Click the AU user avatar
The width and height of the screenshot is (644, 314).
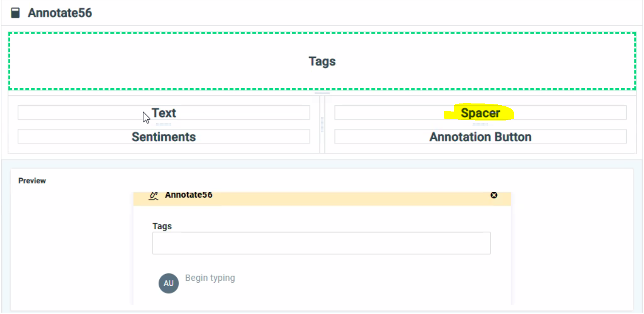(x=169, y=284)
